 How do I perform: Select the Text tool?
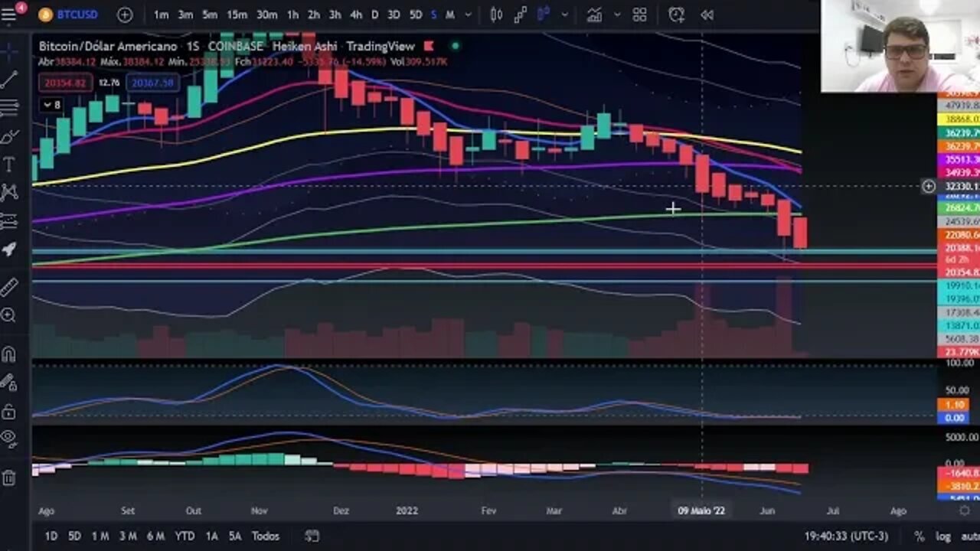9,165
